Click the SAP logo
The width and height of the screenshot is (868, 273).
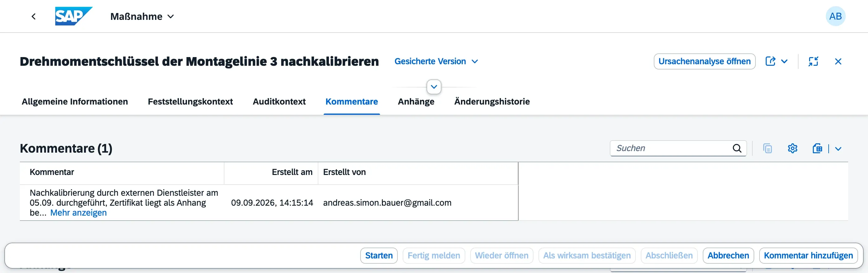(73, 16)
